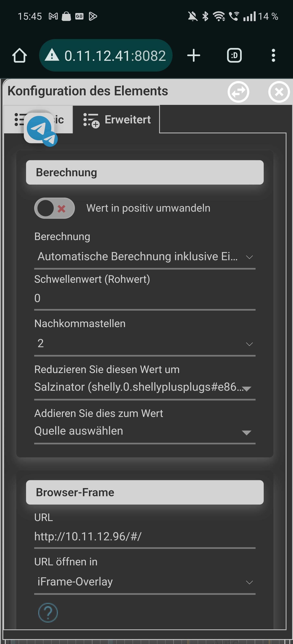This screenshot has width=293, height=644.
Task: Open the Nachkommastellen dropdown
Action: (x=145, y=344)
